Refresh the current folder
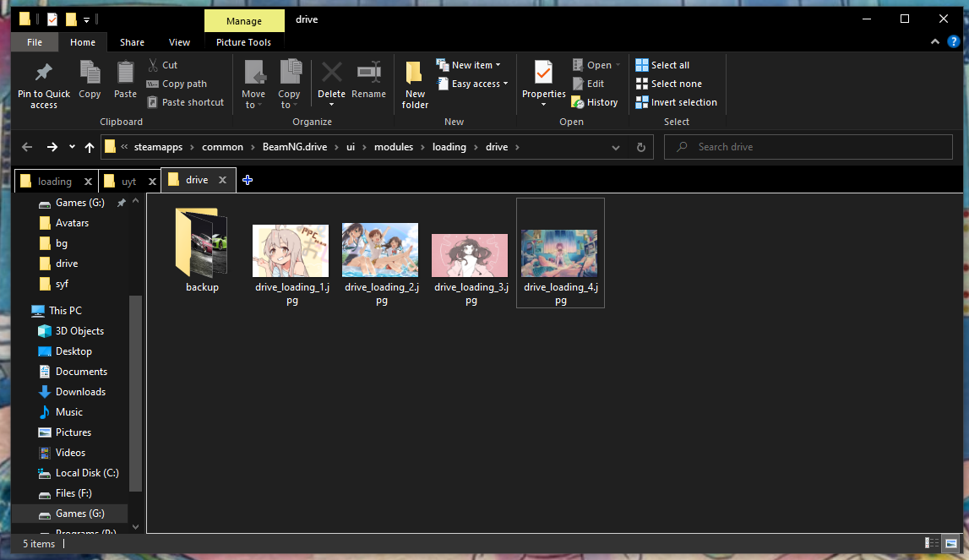Screen dimensions: 969x560 [641, 147]
